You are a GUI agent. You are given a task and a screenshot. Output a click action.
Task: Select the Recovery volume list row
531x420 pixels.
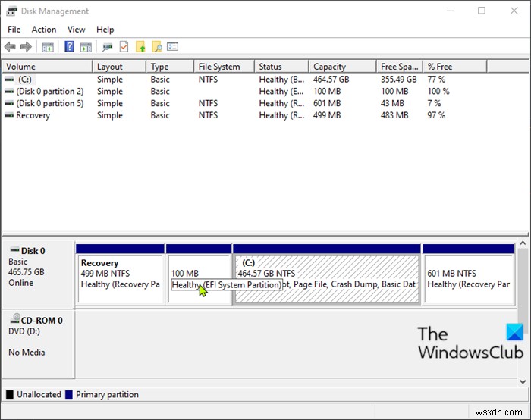pos(33,115)
